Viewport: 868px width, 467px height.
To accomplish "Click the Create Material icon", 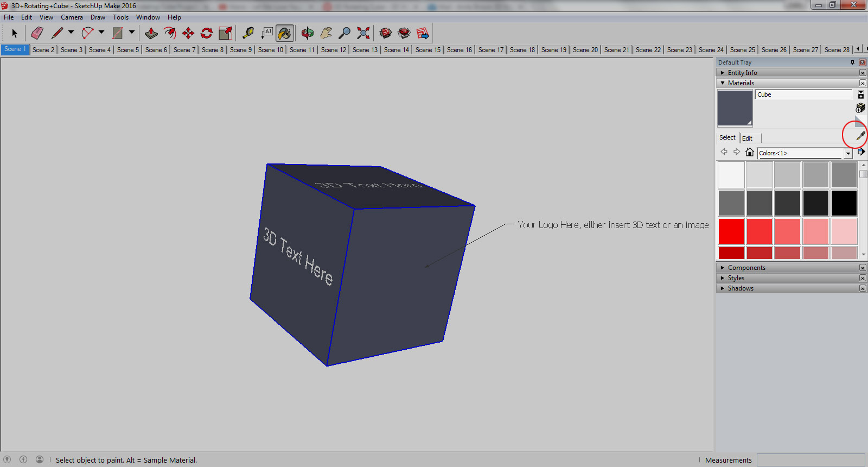I will pyautogui.click(x=860, y=108).
